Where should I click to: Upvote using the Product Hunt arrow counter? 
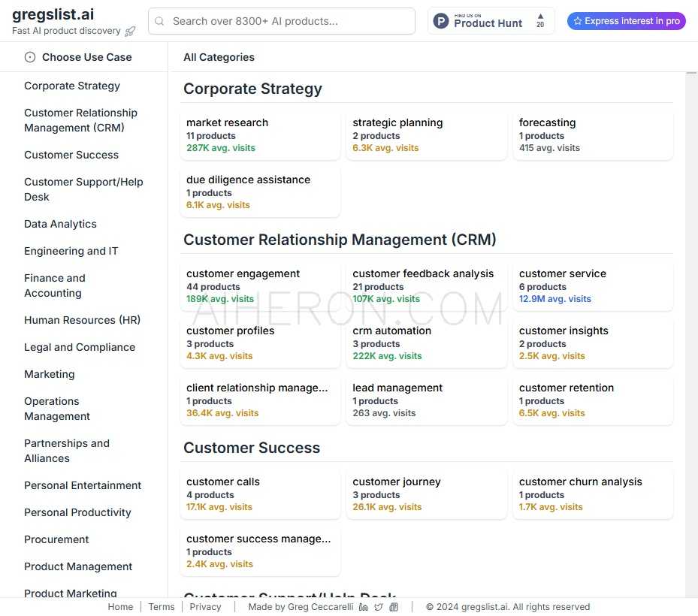pyautogui.click(x=539, y=20)
